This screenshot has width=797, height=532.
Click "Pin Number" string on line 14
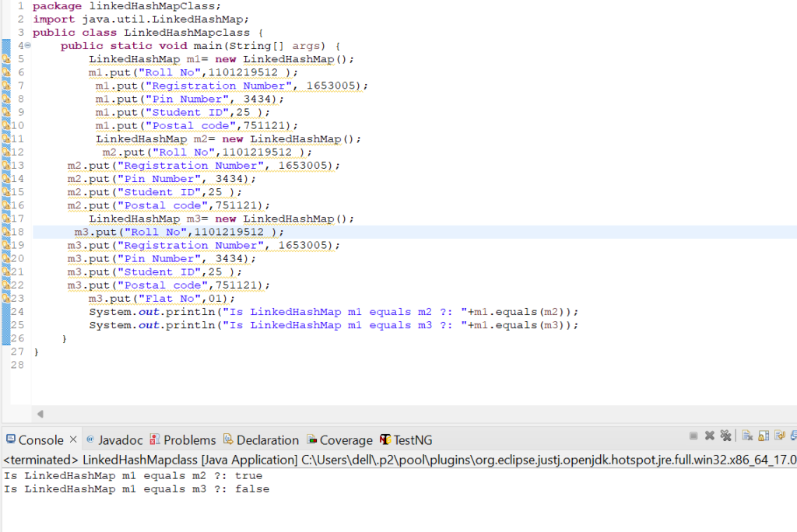click(x=159, y=178)
